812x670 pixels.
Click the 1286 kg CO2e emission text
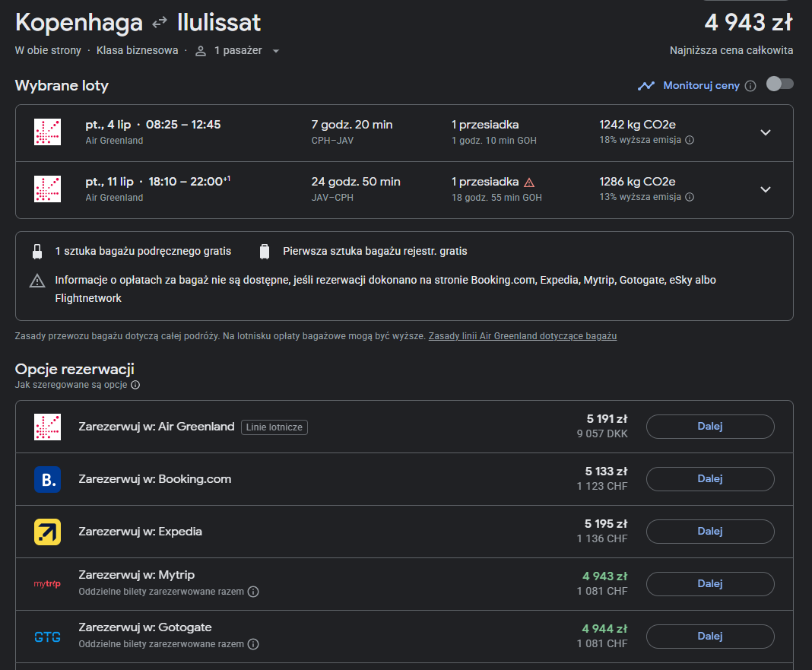pyautogui.click(x=637, y=181)
